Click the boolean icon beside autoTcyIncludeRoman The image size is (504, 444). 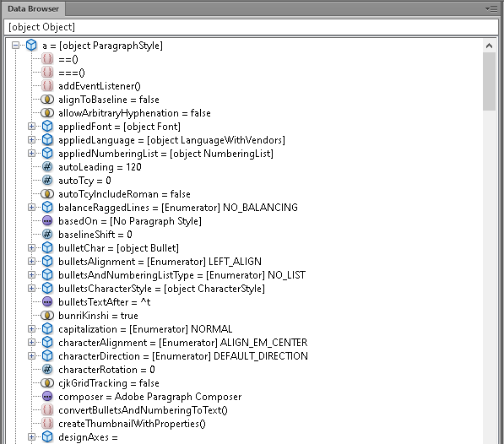point(47,194)
